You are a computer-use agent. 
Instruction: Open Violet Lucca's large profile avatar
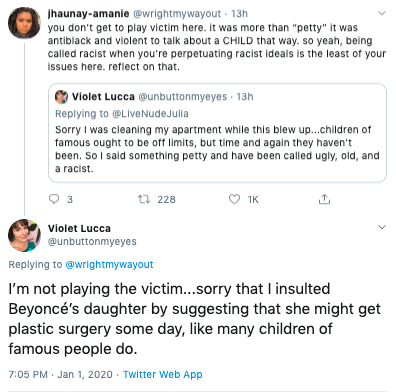[24, 235]
